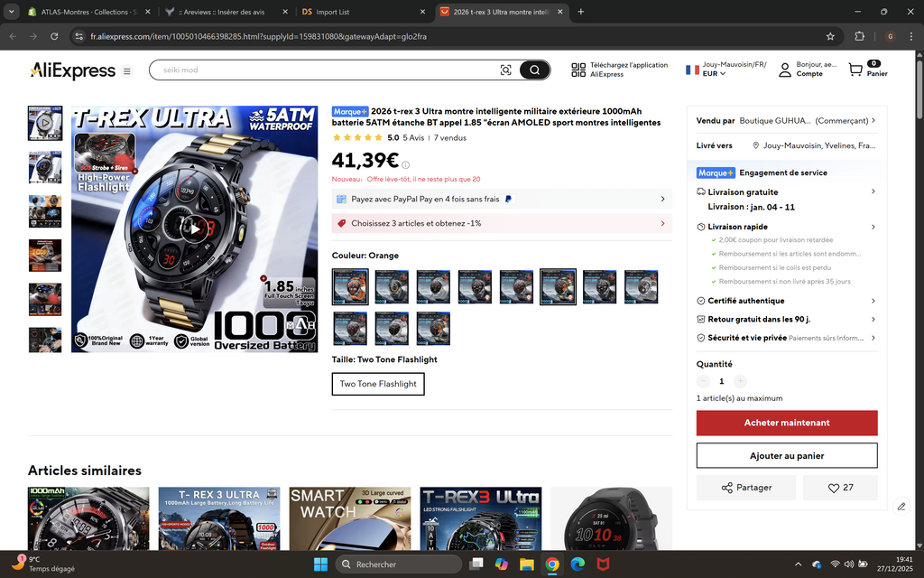
Task: Change delivery location Jouy-Mauvoisin, Yvelines
Action: (x=815, y=145)
